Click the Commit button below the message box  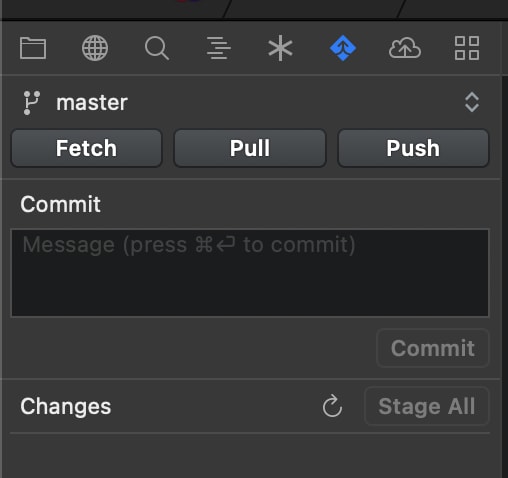click(x=433, y=348)
